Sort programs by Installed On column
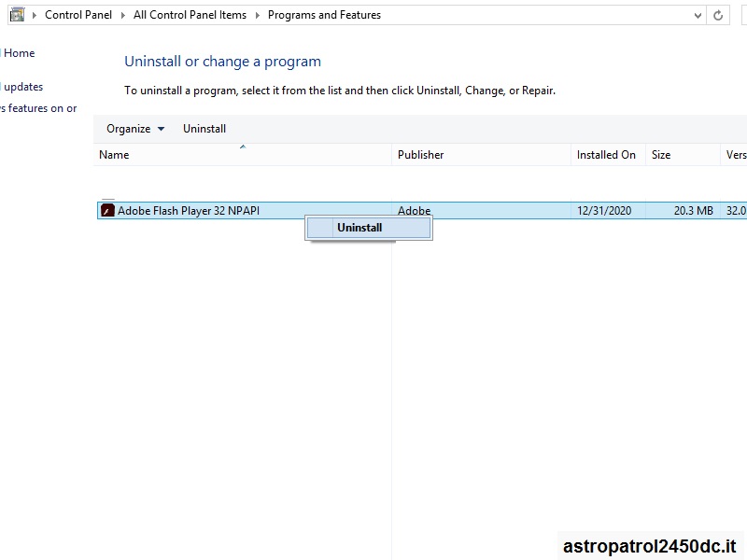747x560 pixels. [x=609, y=155]
